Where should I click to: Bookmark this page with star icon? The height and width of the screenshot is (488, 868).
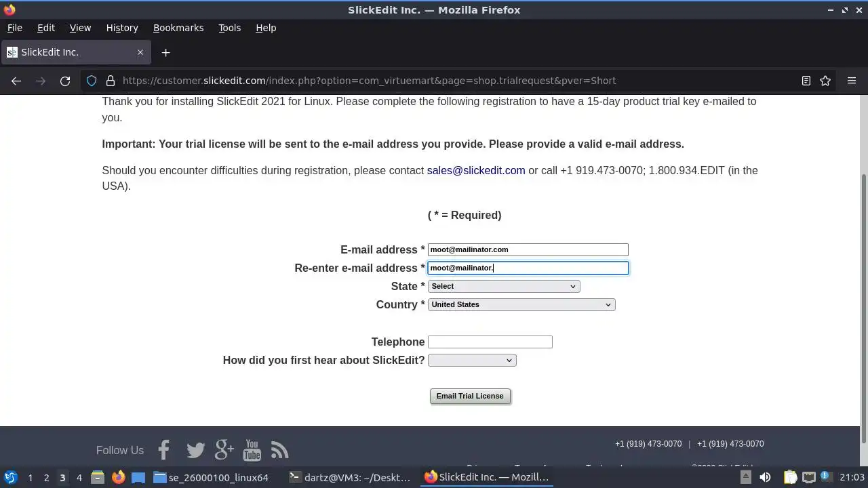click(x=825, y=81)
